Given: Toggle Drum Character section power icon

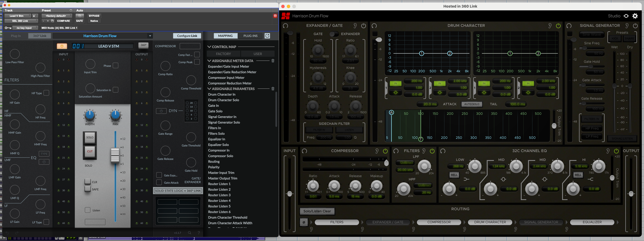Looking at the screenshot, I should 558,26.
